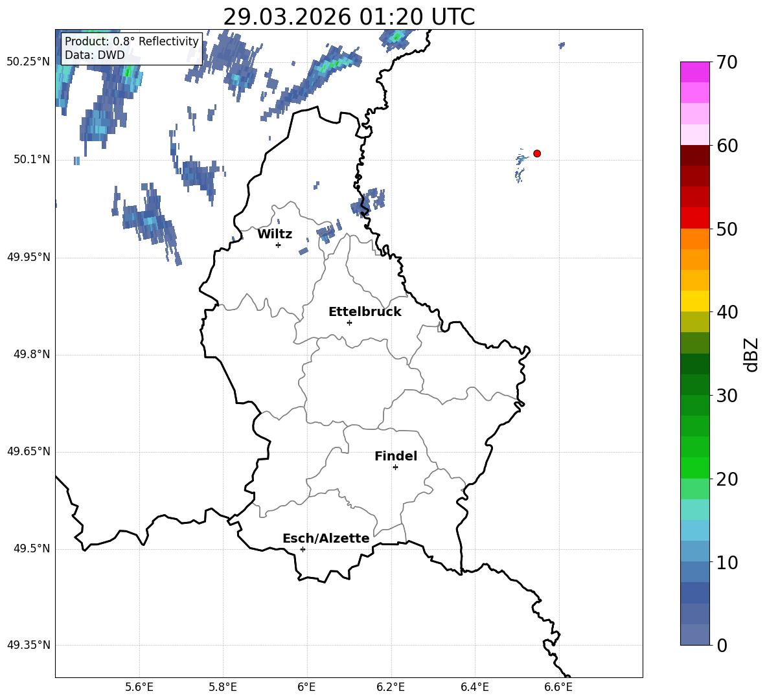Click the 50.1°N latitude label

[x=32, y=160]
